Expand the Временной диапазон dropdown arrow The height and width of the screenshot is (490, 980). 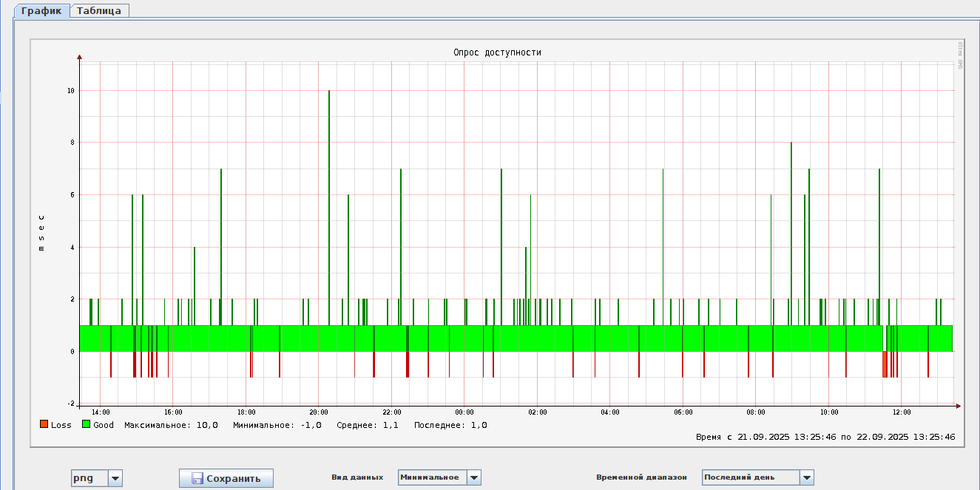(807, 477)
